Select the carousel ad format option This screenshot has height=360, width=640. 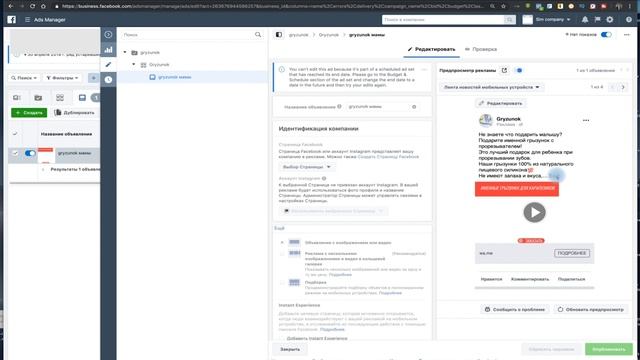(x=282, y=254)
